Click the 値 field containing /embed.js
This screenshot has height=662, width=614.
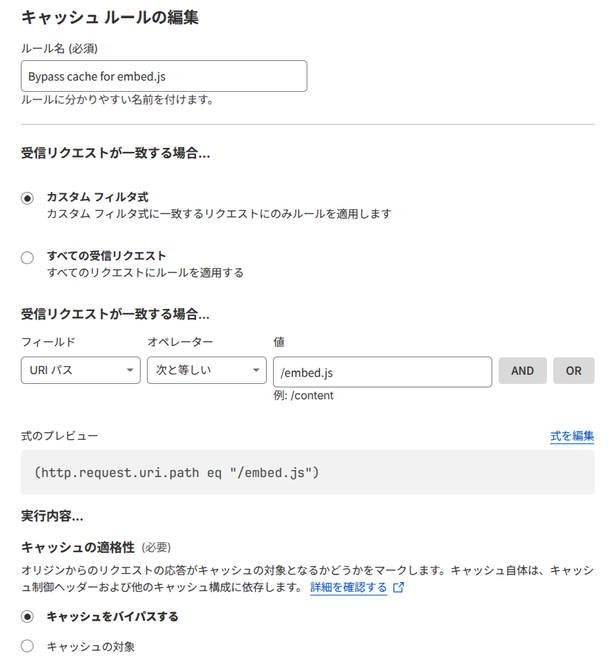point(382,371)
